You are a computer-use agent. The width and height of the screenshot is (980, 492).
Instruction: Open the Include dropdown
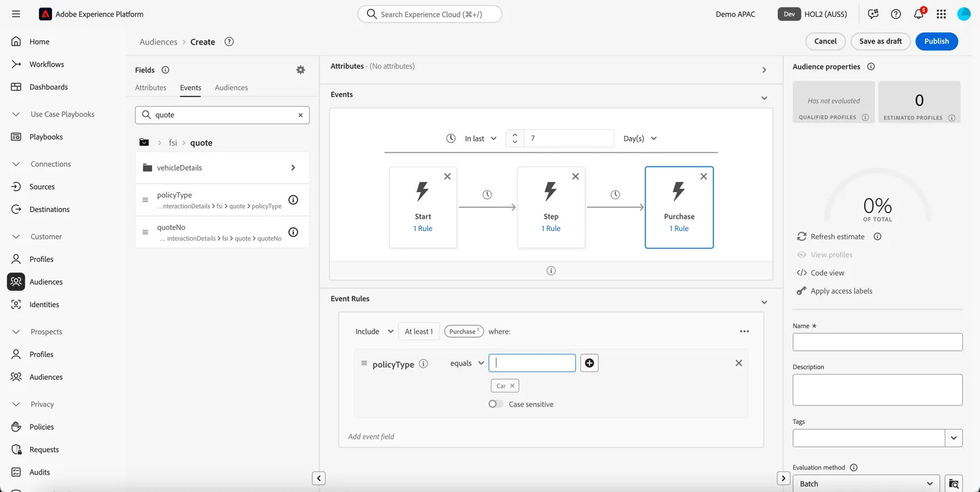tap(374, 332)
